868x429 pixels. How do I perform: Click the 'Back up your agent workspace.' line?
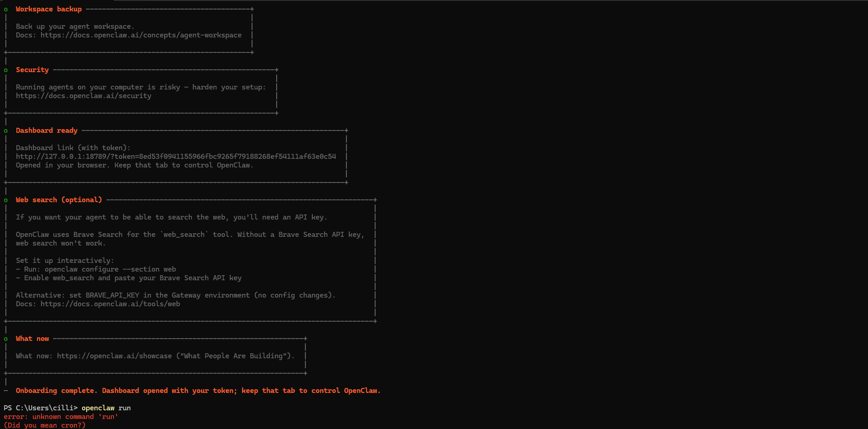coord(75,26)
